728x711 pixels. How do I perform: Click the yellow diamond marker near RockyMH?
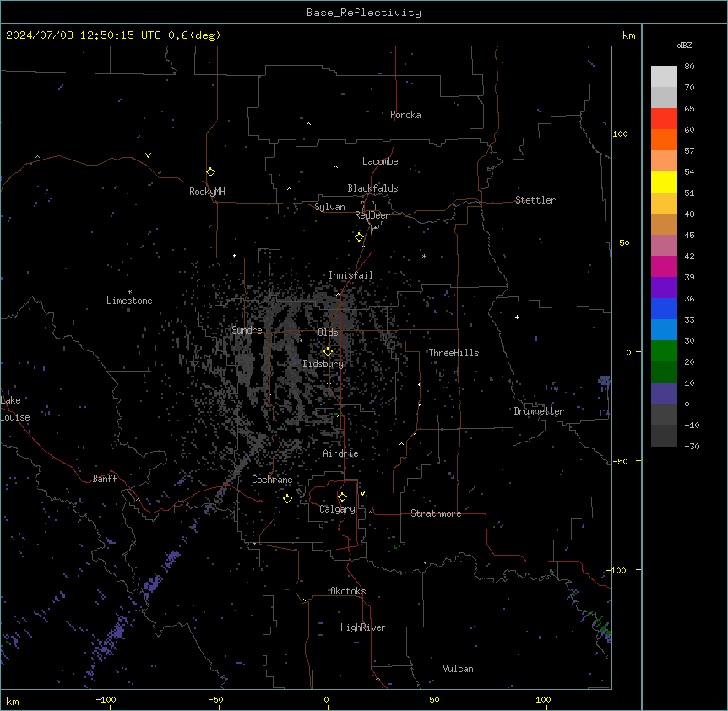210,172
